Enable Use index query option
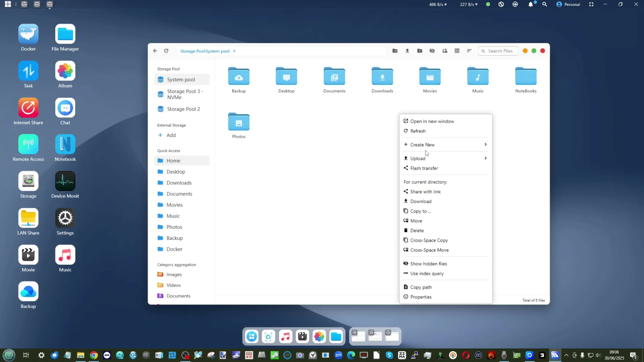644x362 pixels. [x=446, y=274]
